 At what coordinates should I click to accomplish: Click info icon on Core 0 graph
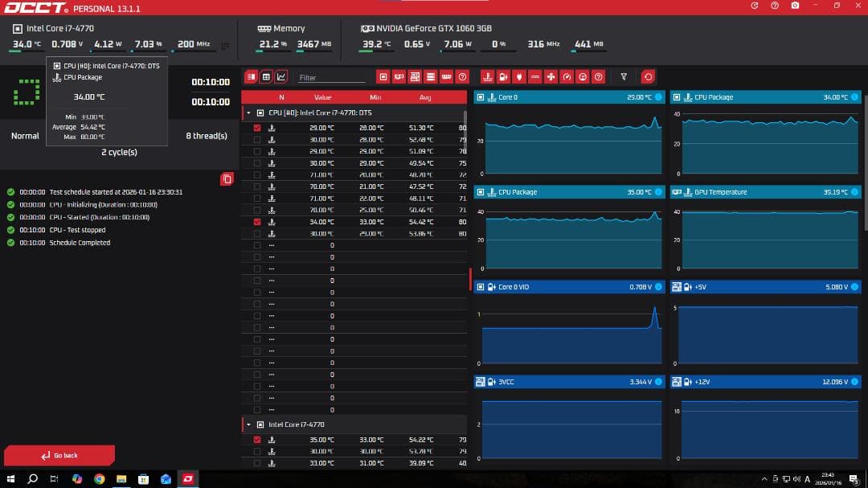(x=659, y=97)
